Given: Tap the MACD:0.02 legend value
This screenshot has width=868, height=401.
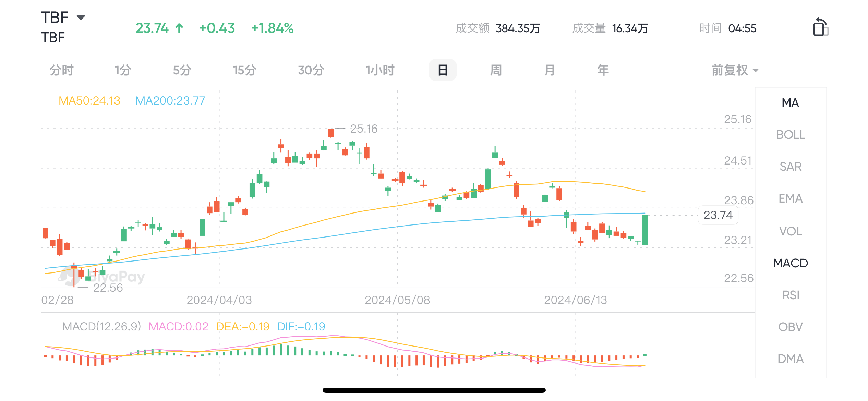Looking at the screenshot, I should (x=178, y=326).
